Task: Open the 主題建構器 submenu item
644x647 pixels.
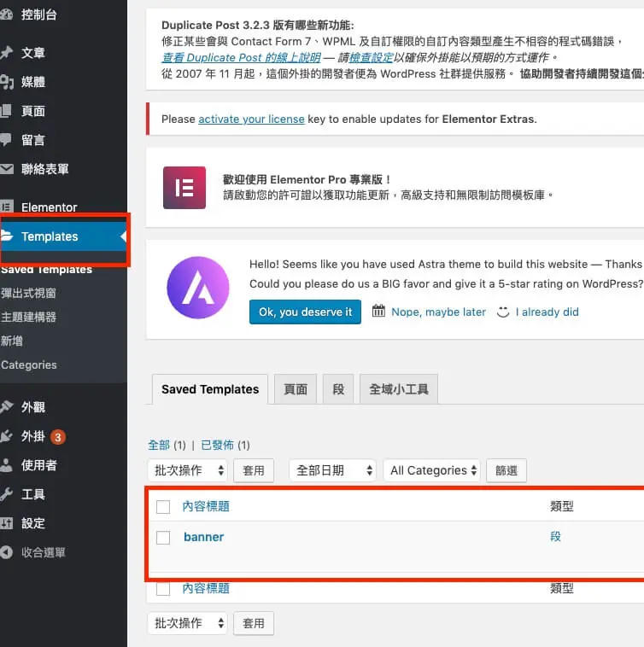Action: click(x=28, y=317)
